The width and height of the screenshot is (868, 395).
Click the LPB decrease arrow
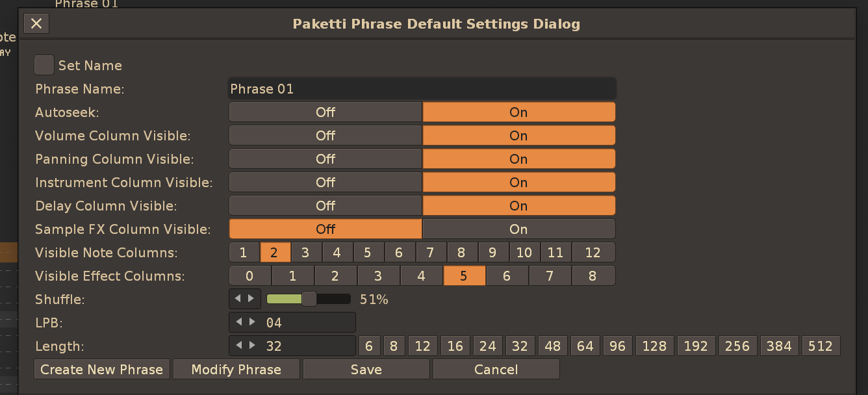click(x=238, y=322)
